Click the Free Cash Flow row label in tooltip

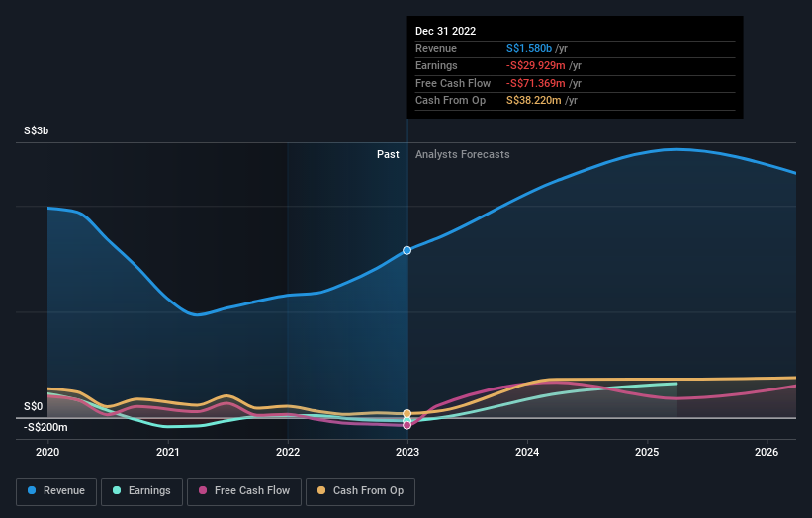tap(453, 83)
